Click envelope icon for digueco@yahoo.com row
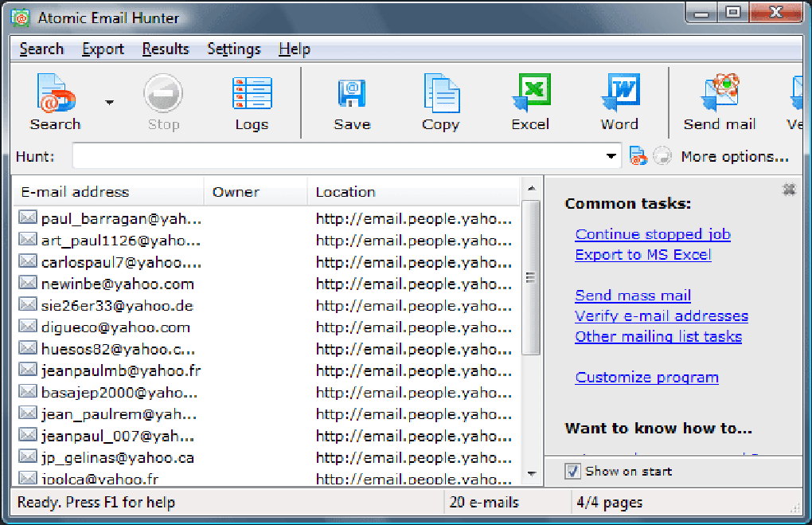This screenshot has width=812, height=525. point(28,327)
